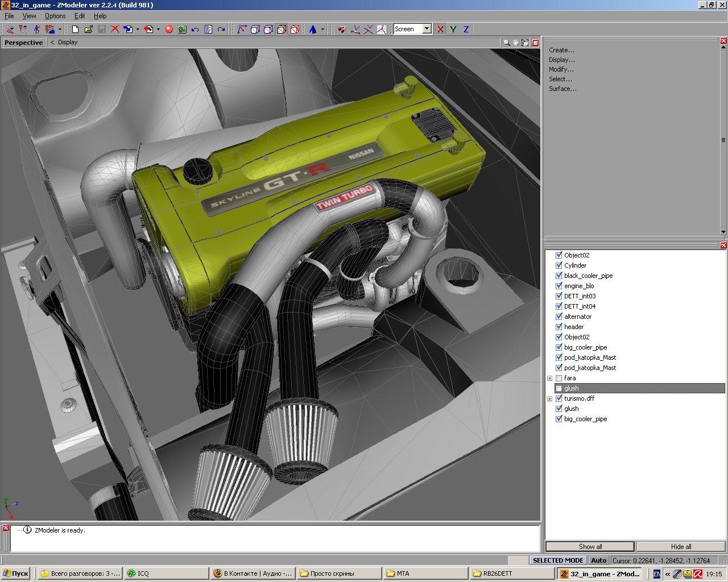Viewport: 728px width, 582px height.
Task: Select Edges level cube icon
Action: (255, 29)
